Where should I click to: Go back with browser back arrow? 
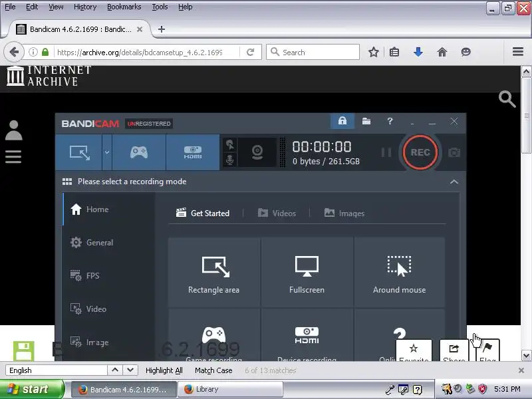coord(14,53)
